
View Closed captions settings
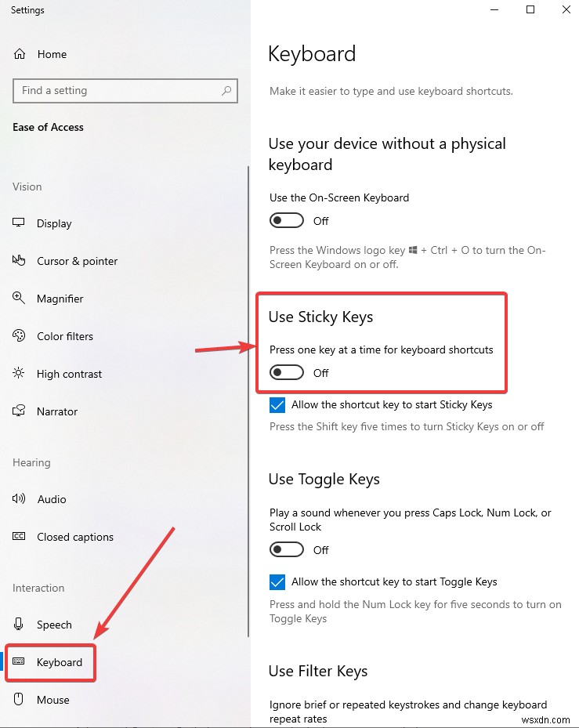point(74,537)
